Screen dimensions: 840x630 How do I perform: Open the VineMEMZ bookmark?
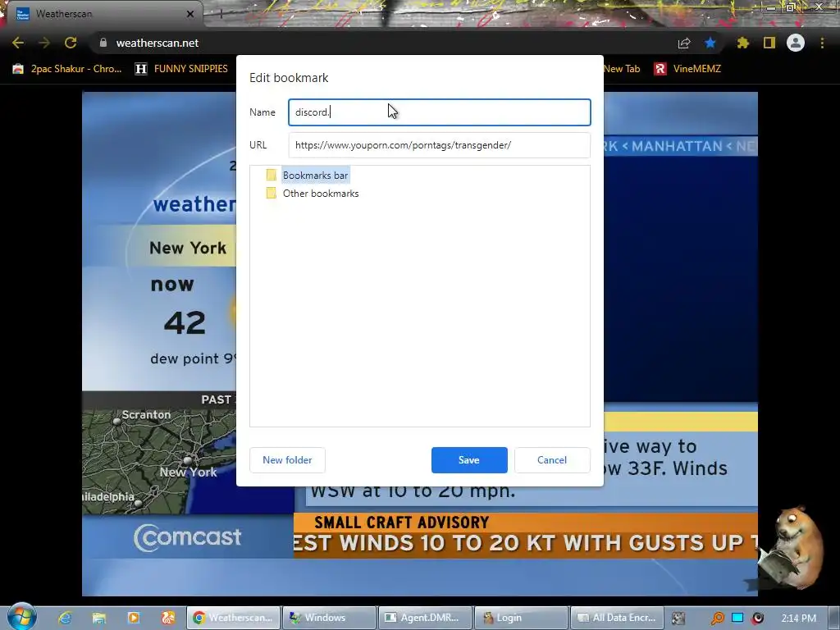(687, 69)
